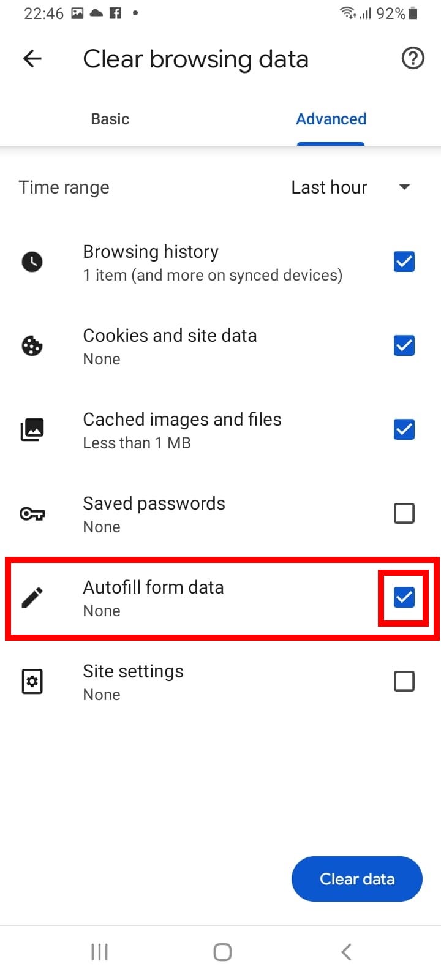Click the Site settings gear icon
Image resolution: width=441 pixels, height=980 pixels.
point(32,681)
